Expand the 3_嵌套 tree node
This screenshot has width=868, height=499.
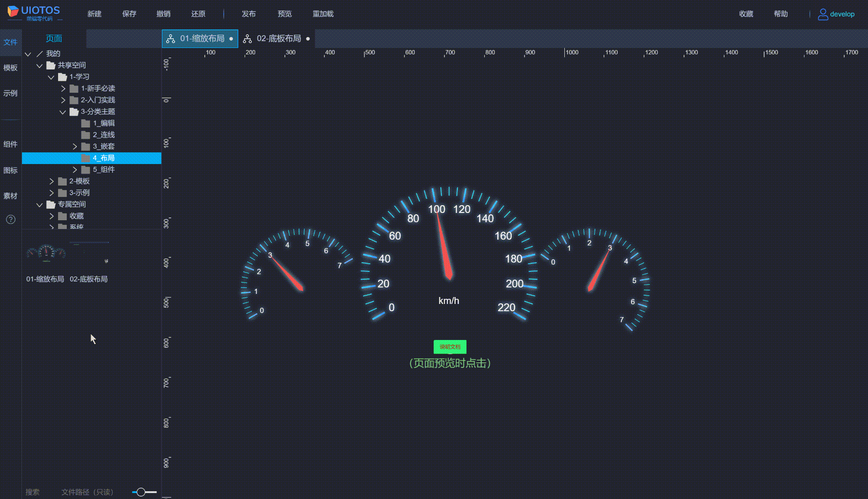(75, 147)
